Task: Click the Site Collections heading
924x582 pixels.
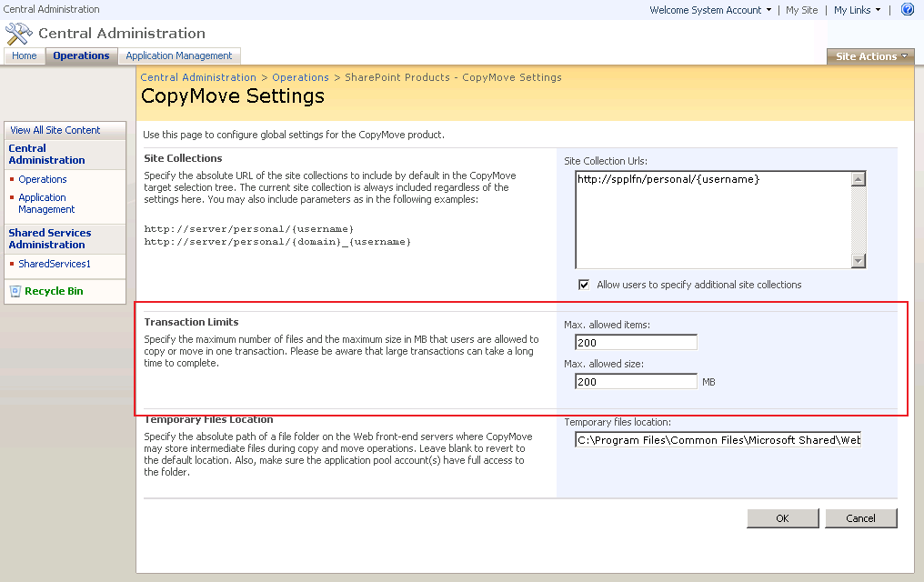Action: [184, 158]
